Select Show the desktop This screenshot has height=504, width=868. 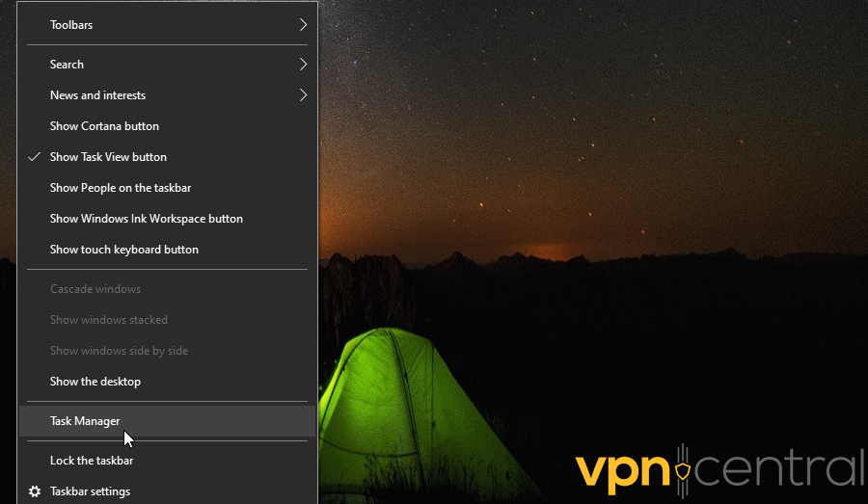[x=167, y=382]
